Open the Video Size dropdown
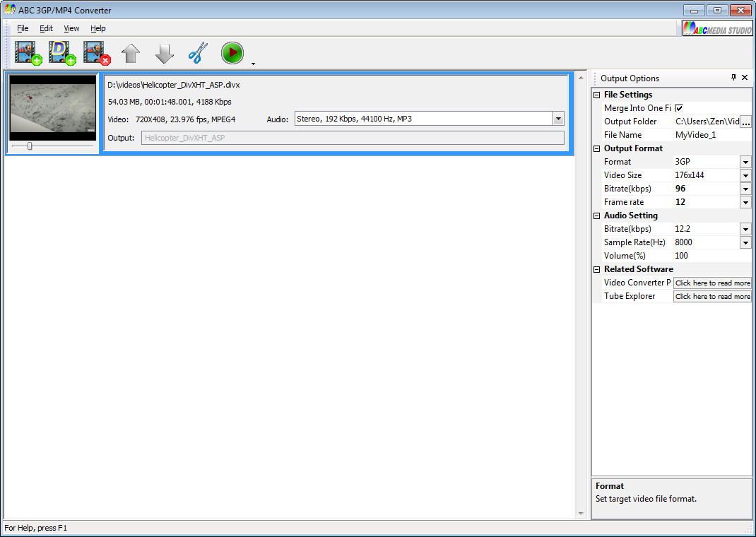756x537 pixels. (745, 175)
